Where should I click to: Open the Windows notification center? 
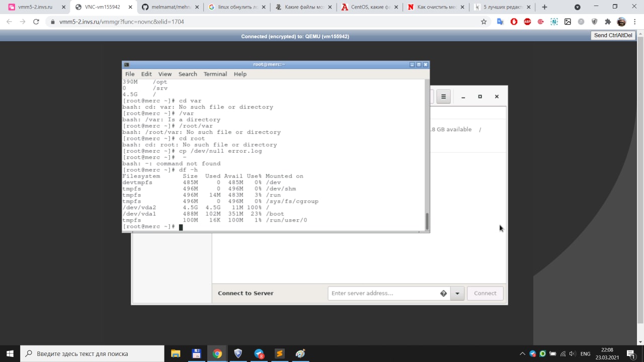[x=630, y=354]
